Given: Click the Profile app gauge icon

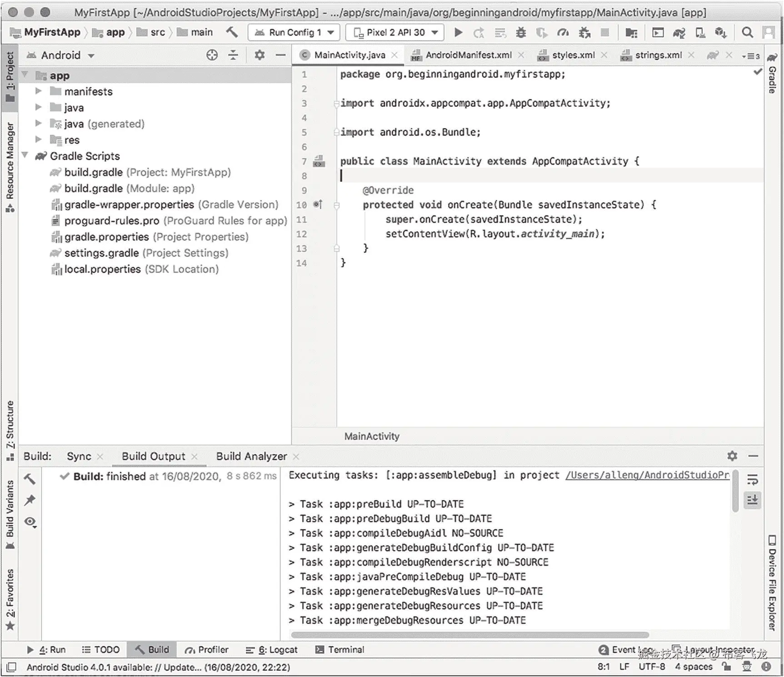Looking at the screenshot, I should pyautogui.click(x=563, y=32).
